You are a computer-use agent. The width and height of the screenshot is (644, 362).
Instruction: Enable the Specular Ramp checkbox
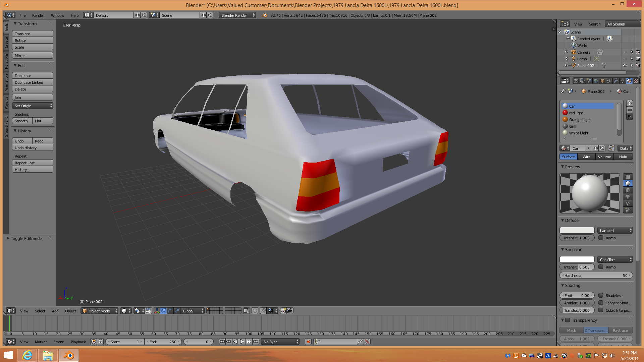pyautogui.click(x=601, y=267)
